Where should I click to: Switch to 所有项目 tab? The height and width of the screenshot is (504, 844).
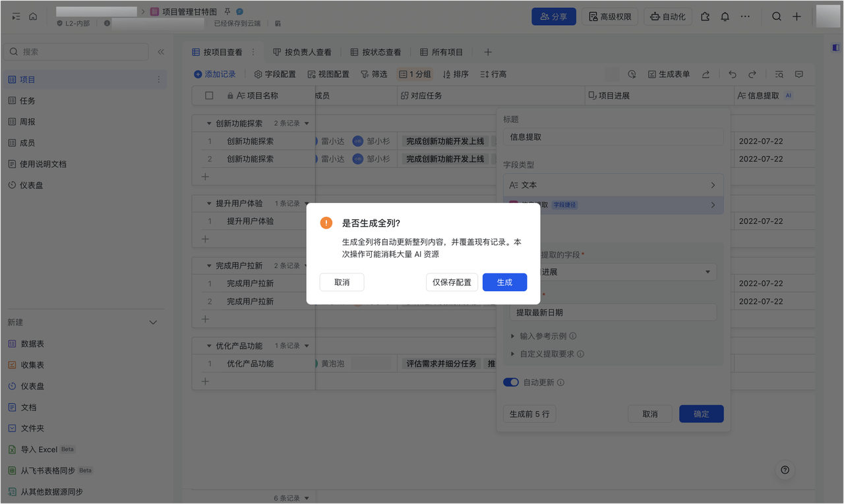pyautogui.click(x=441, y=52)
